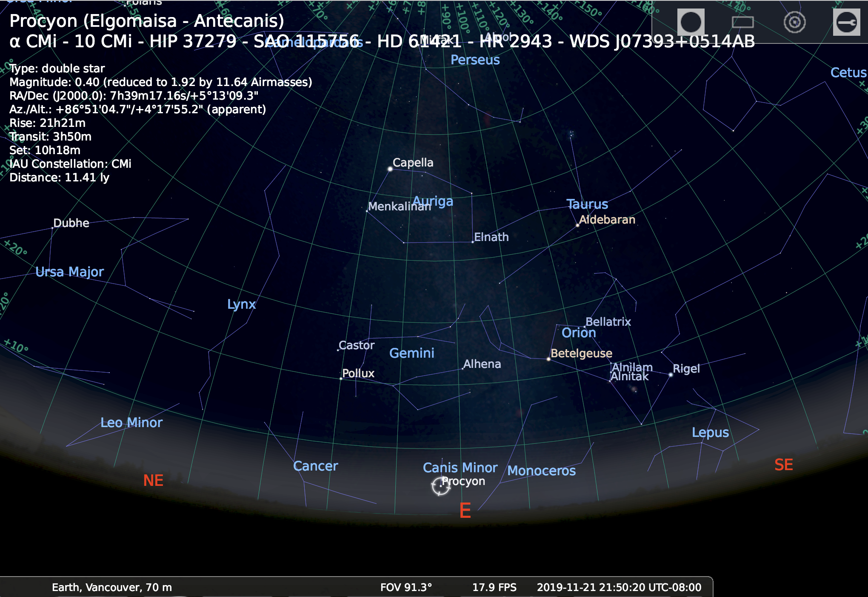The image size is (868, 597).
Task: Click the Orion constellation label
Action: [578, 333]
